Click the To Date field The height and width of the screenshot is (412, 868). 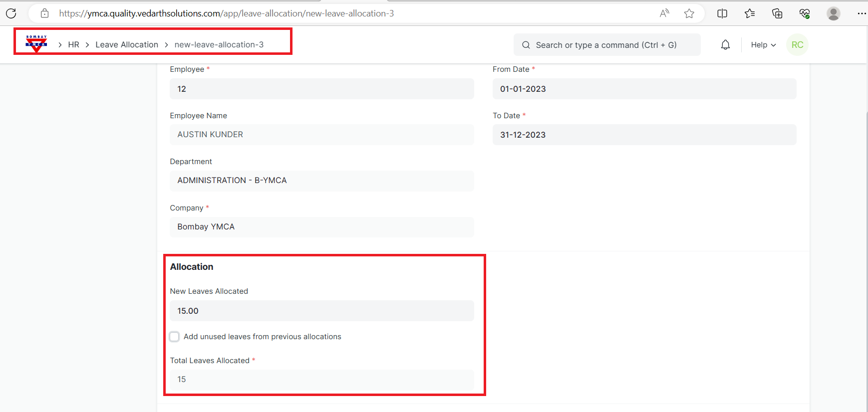644,135
